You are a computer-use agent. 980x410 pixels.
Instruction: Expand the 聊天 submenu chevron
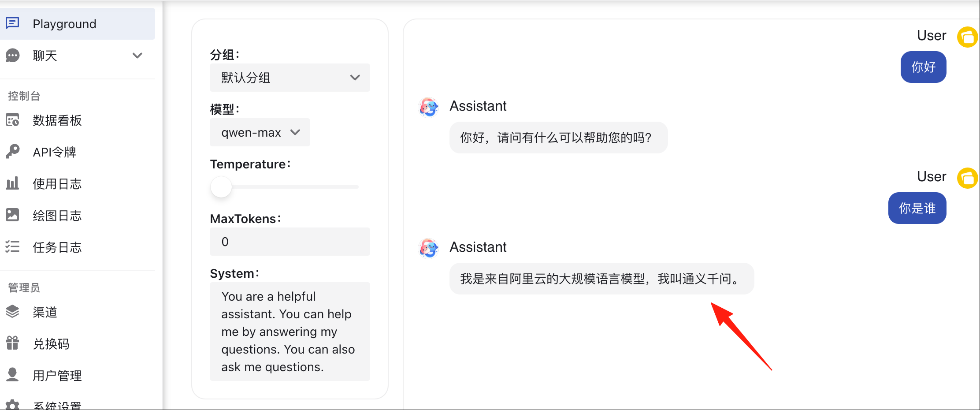[x=137, y=56]
